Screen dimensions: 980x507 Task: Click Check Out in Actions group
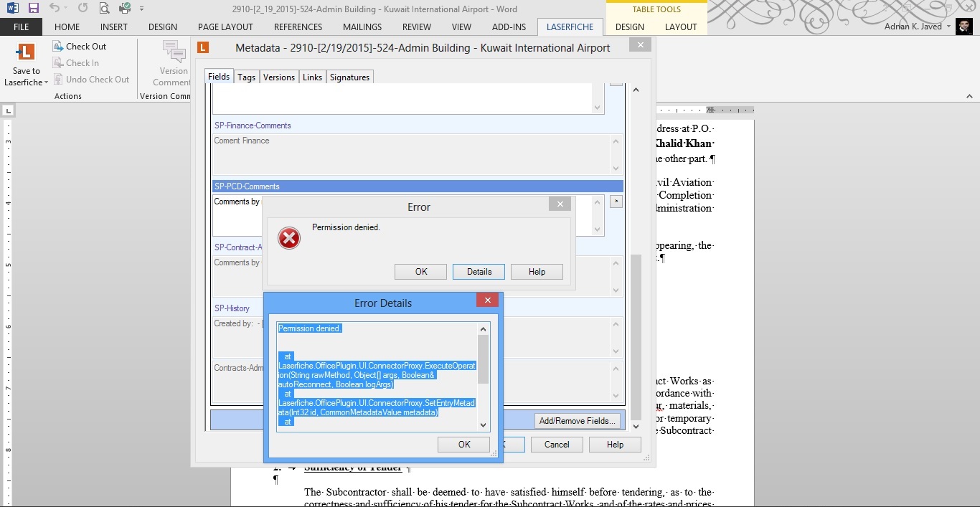pyautogui.click(x=79, y=46)
